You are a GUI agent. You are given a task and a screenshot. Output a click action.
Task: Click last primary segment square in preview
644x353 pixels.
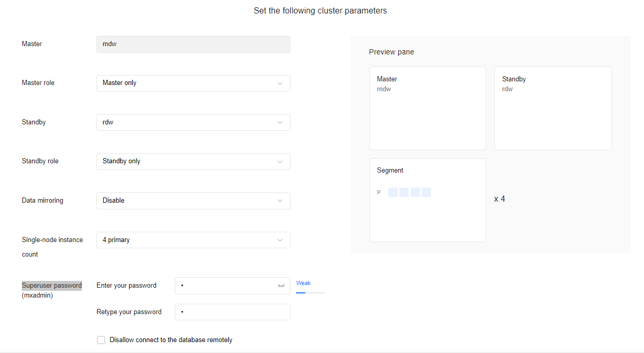point(426,192)
